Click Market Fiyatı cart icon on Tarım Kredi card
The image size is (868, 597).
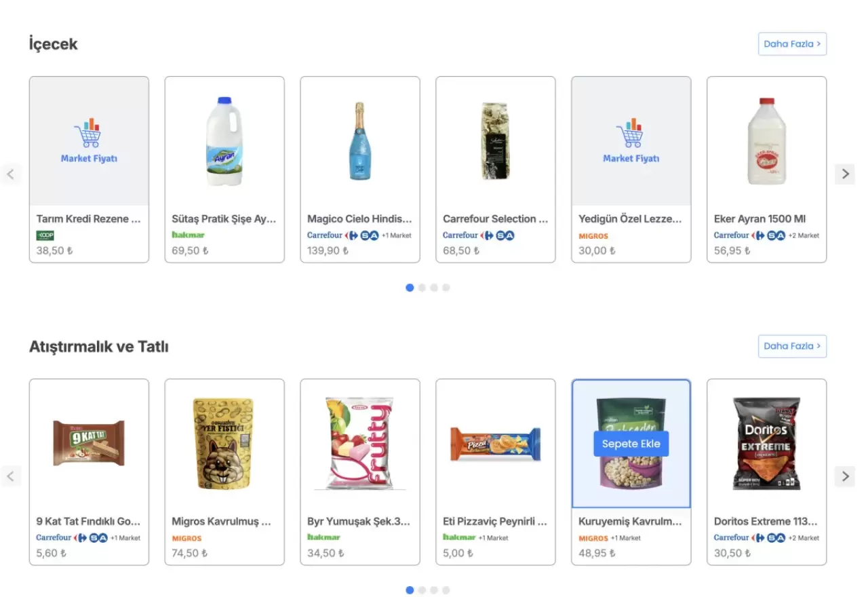(x=88, y=134)
